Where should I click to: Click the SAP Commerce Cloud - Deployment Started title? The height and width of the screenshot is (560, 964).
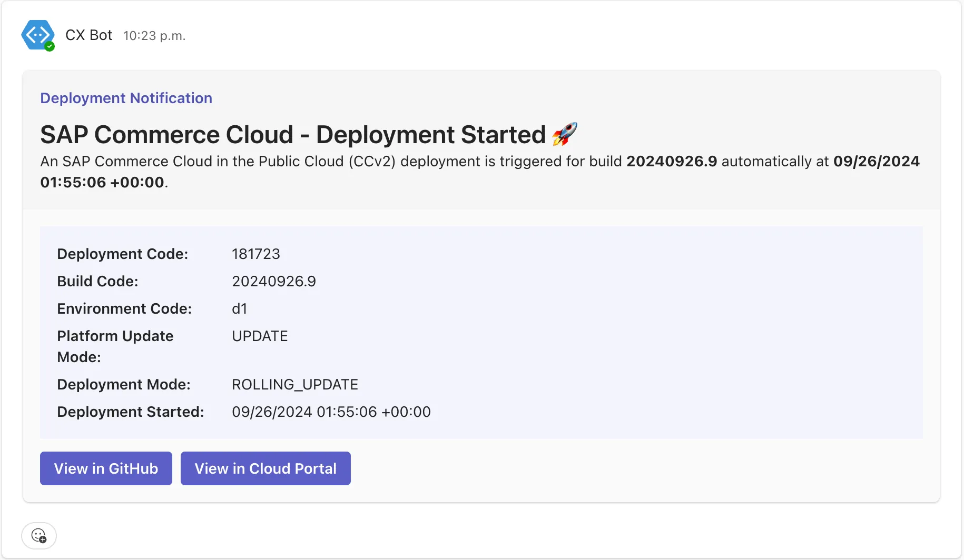tap(293, 135)
